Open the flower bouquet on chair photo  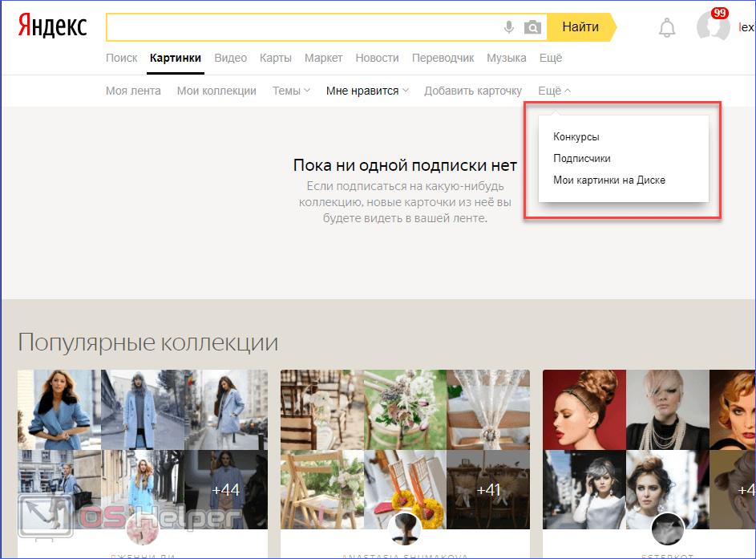[405, 410]
